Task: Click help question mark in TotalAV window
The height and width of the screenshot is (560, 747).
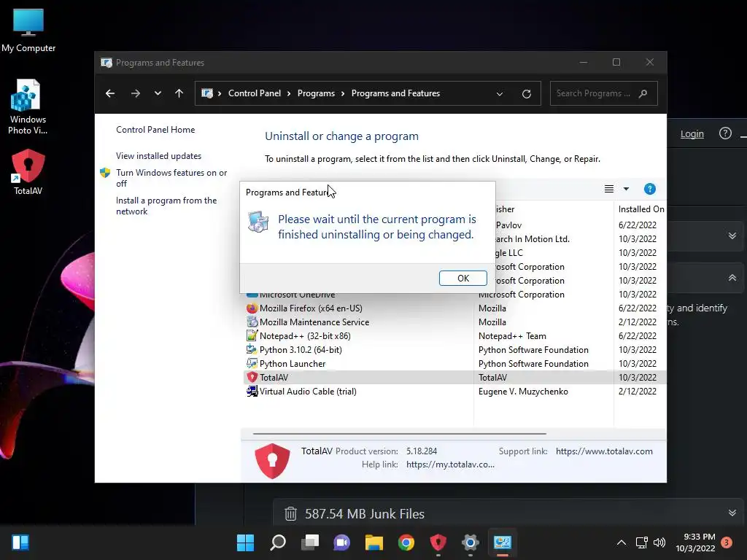Action: (x=725, y=133)
